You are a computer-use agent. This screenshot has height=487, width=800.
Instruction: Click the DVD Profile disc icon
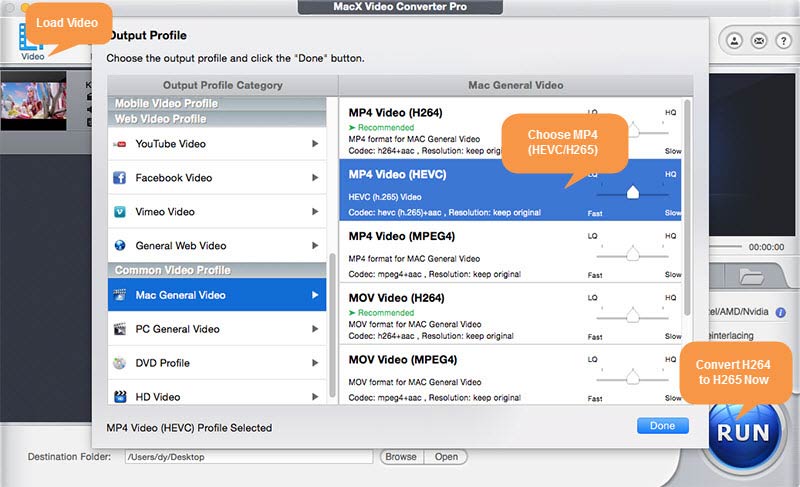[x=120, y=363]
